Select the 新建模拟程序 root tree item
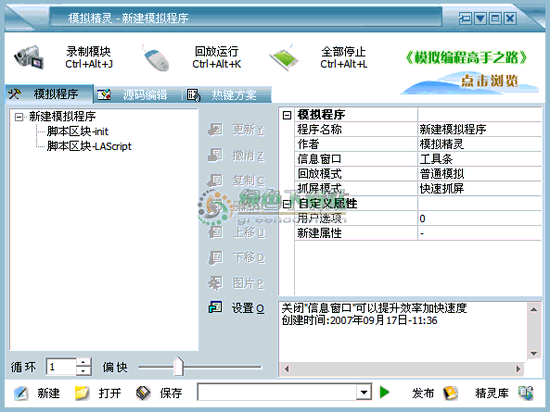550x412 pixels. (x=62, y=116)
